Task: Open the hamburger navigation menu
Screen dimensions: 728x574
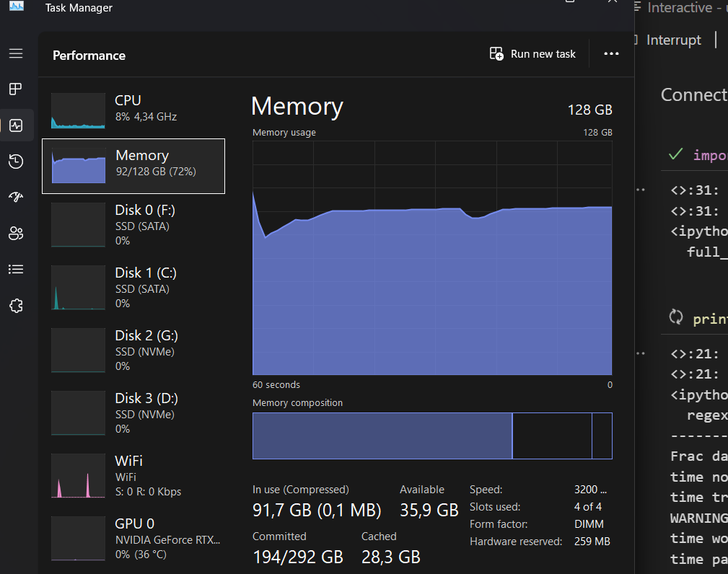Action: tap(16, 53)
